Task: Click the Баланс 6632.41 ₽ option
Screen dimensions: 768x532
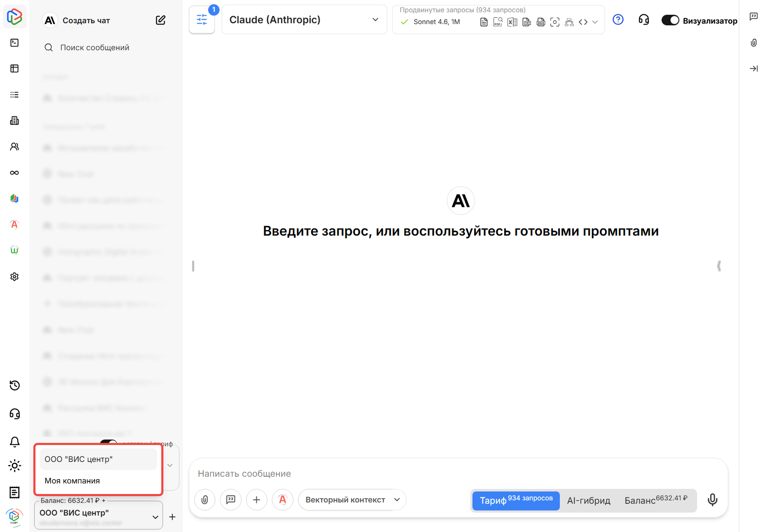Action: click(x=656, y=501)
